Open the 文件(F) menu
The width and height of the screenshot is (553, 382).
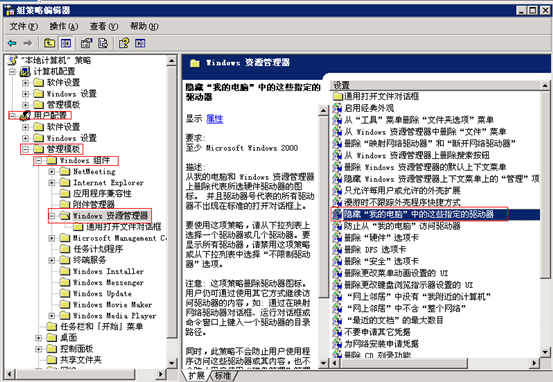(x=24, y=26)
